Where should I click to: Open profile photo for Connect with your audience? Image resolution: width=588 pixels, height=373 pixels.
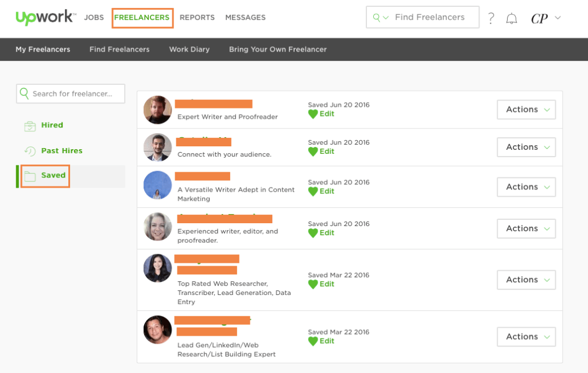[x=157, y=147]
